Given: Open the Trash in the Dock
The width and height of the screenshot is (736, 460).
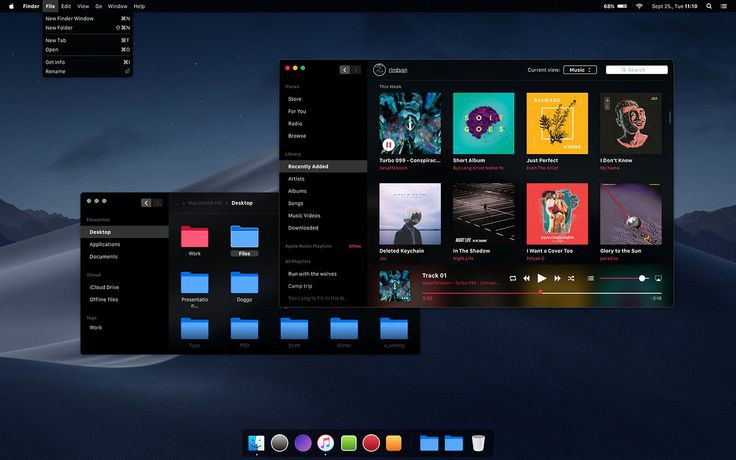Looking at the screenshot, I should pos(478,443).
